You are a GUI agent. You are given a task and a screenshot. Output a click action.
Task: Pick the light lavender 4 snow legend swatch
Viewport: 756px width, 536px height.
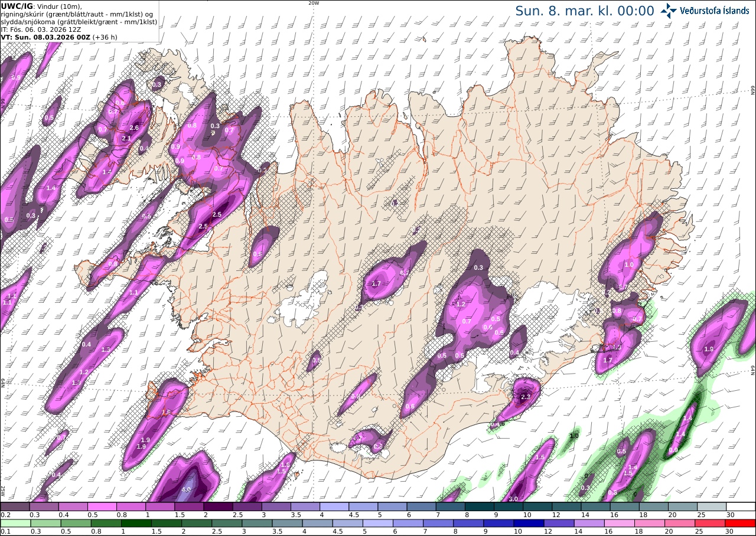point(334,506)
